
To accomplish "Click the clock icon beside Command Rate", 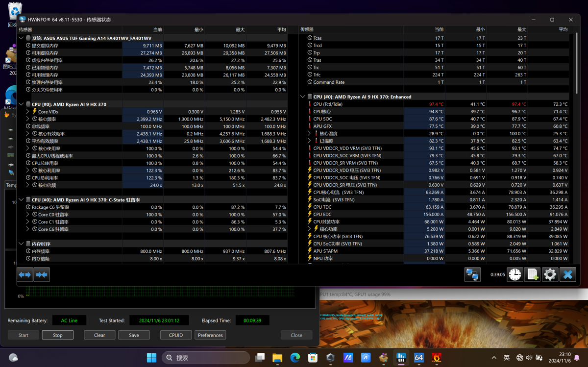I will tap(310, 82).
